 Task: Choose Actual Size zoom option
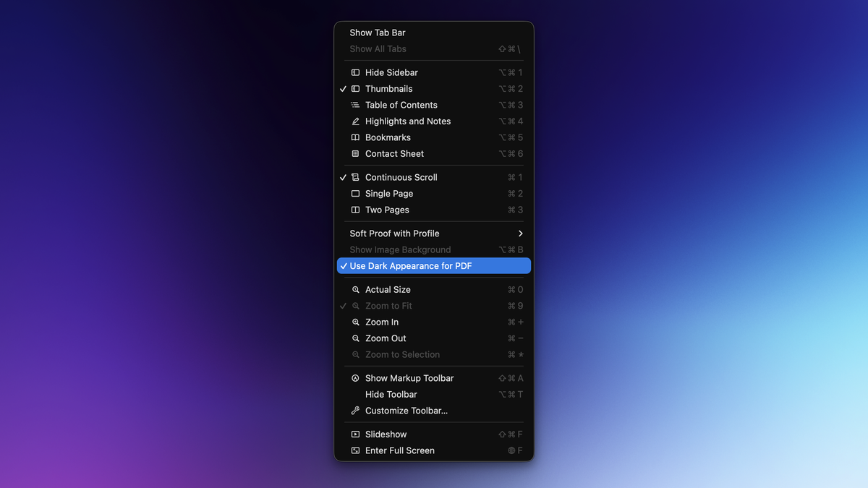388,290
